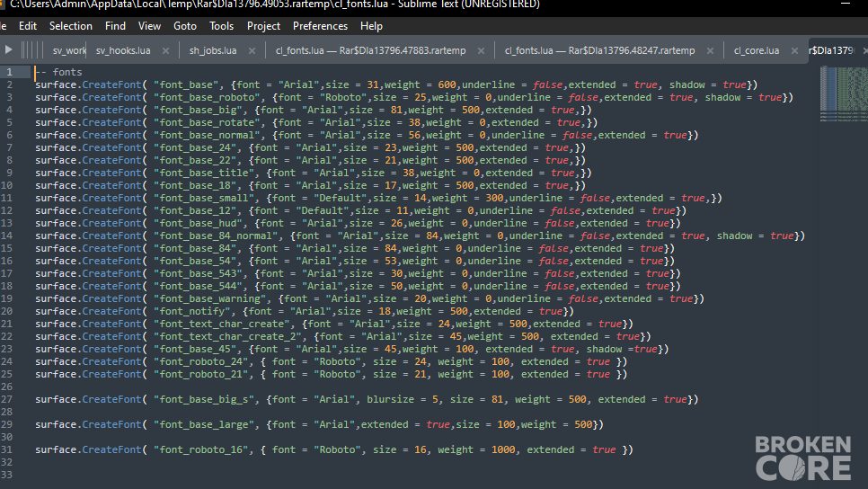Switch to the cl_core.lua tab
Screen dimensions: 868x489
[x=757, y=50]
